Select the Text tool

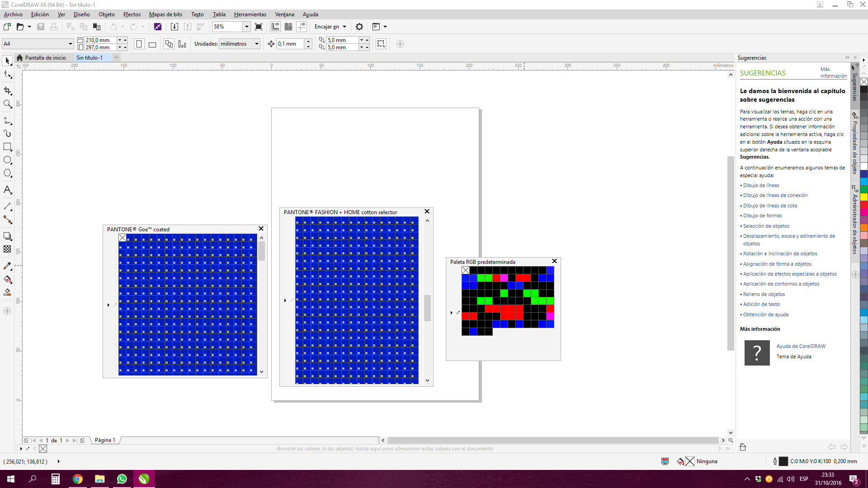pyautogui.click(x=7, y=190)
